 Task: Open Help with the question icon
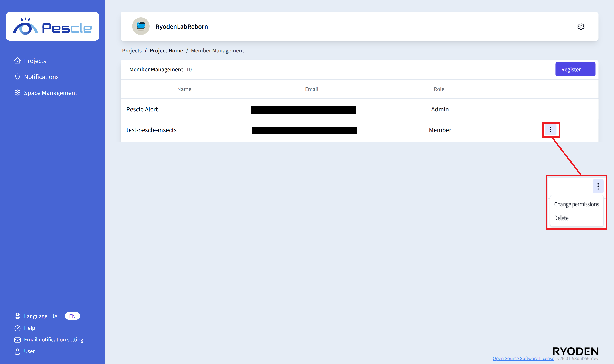(17, 328)
